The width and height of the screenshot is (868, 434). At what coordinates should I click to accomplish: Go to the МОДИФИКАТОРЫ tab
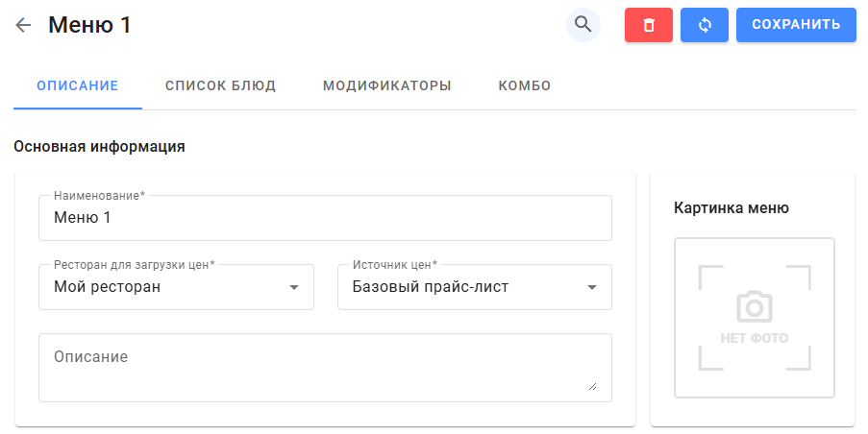[x=386, y=86]
